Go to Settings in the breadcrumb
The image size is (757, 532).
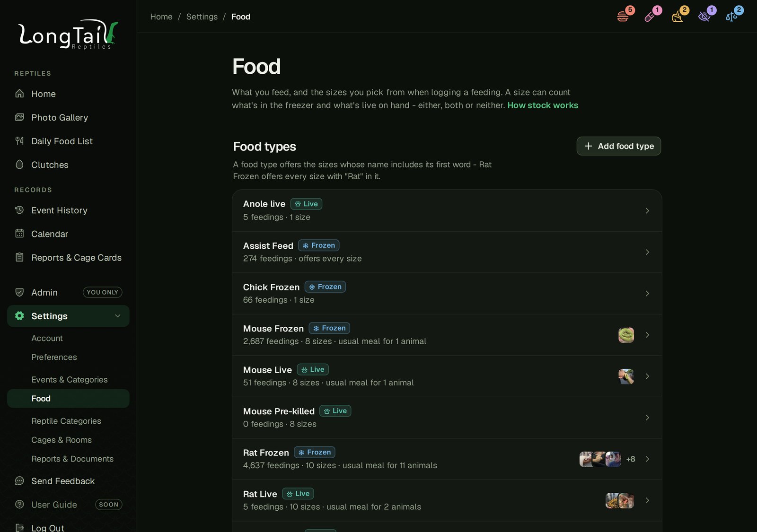[x=202, y=17]
